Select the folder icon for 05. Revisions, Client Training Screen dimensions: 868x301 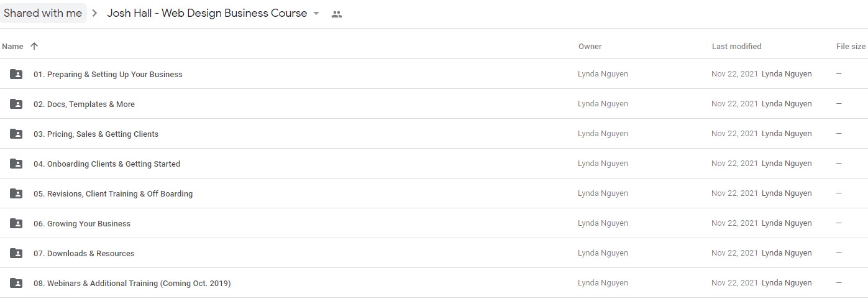(x=16, y=193)
